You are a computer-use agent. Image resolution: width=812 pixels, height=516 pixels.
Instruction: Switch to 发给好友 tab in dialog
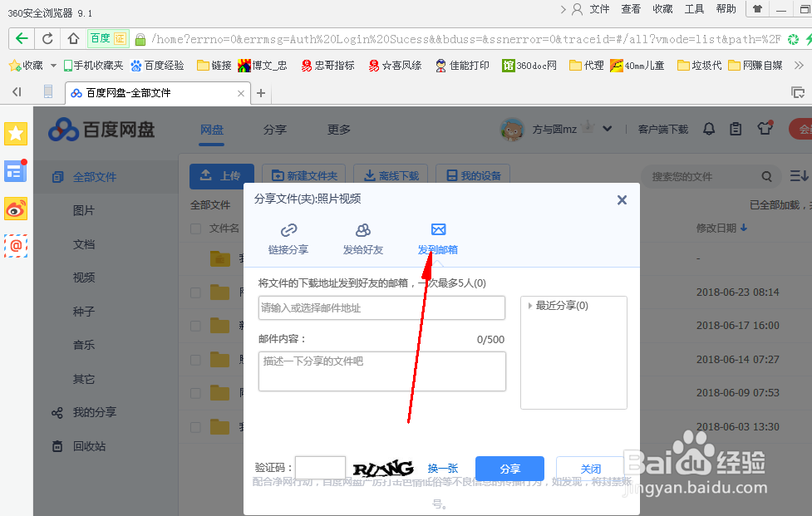tap(363, 239)
